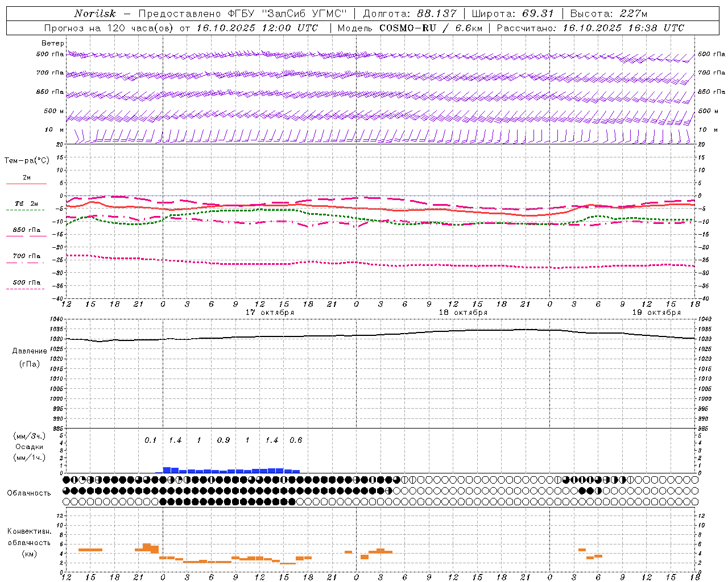Viewport: 728px width, 582px height.
Task: Click the "(гПа)" pressure unit label
Action: coord(30,364)
